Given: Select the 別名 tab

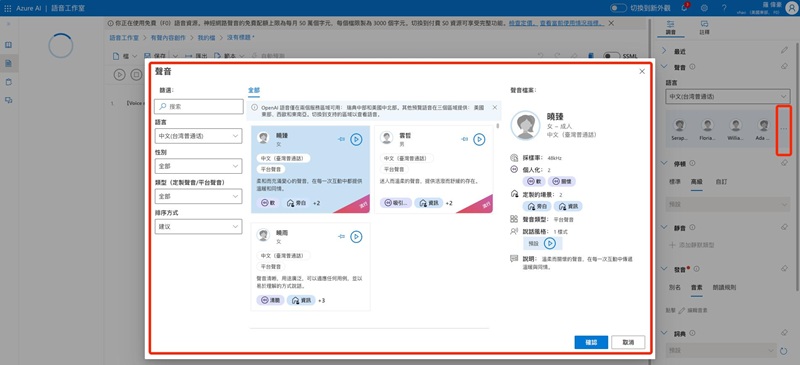Looking at the screenshot, I should point(674,287).
